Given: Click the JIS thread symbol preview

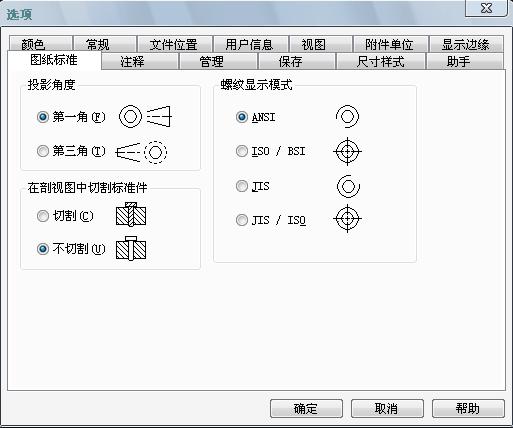Looking at the screenshot, I should tap(348, 186).
